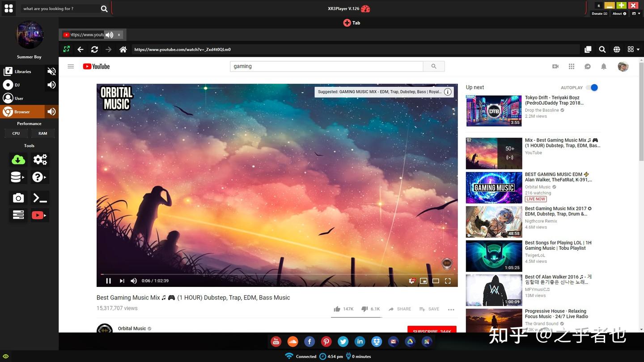
Task: Open the four-squares main menu icon
Action: tap(8, 8)
